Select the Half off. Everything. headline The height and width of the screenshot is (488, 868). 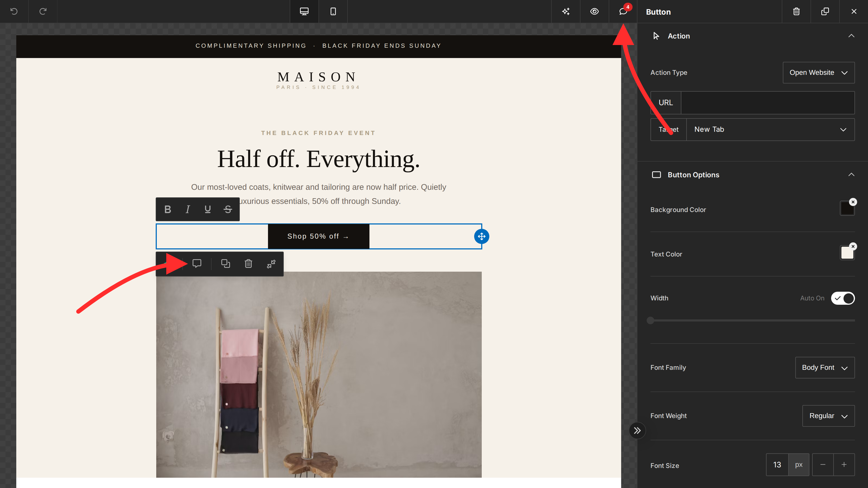pyautogui.click(x=318, y=159)
